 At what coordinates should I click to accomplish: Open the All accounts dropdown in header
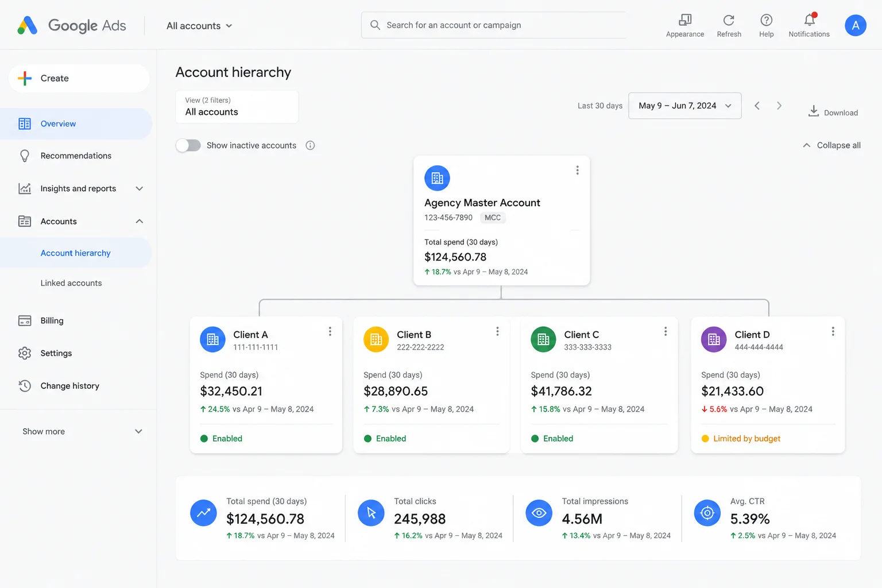(199, 26)
